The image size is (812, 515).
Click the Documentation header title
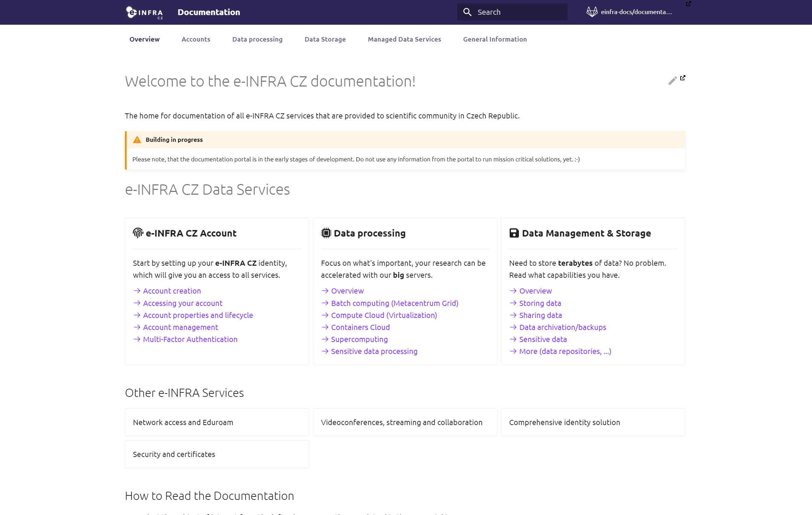coord(209,12)
